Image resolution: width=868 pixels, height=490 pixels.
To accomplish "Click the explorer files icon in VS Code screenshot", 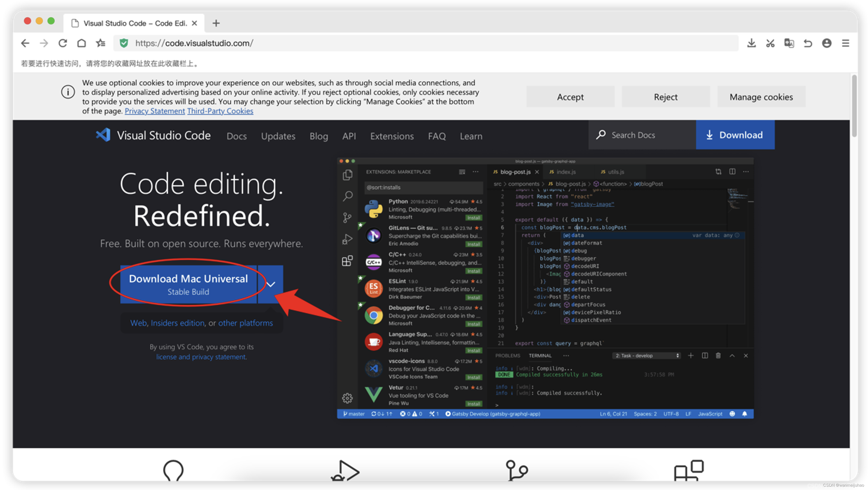I will click(x=347, y=175).
